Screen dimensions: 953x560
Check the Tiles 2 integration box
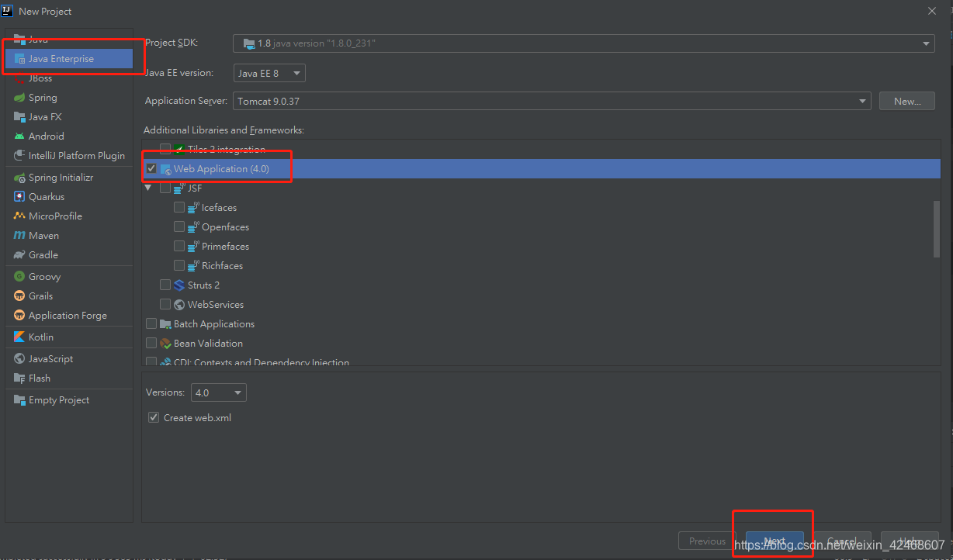point(165,150)
